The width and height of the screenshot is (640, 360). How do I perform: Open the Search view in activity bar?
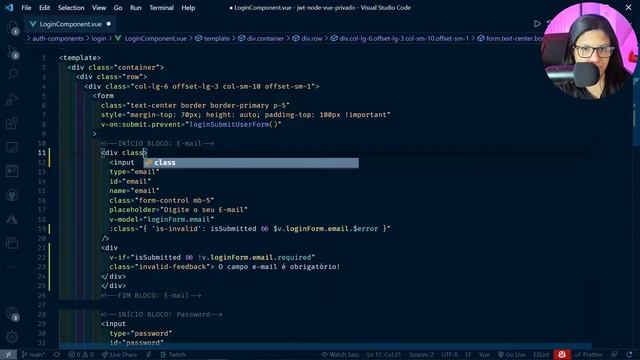12,75
